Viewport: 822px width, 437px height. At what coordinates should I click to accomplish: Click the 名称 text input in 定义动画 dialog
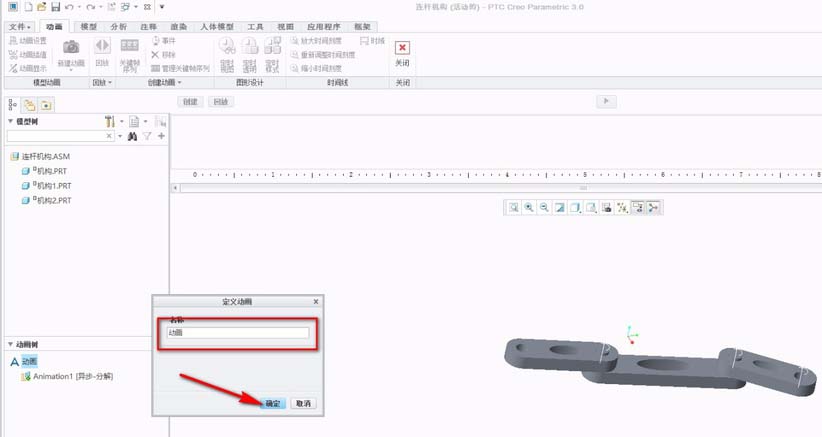[x=238, y=333]
